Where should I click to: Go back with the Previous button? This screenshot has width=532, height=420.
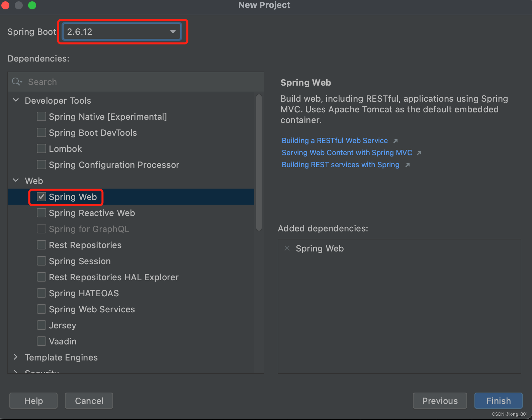440,401
